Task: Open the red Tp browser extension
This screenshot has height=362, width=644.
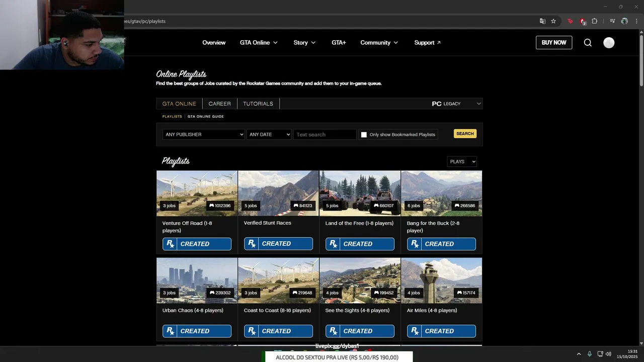Action: 570,21
